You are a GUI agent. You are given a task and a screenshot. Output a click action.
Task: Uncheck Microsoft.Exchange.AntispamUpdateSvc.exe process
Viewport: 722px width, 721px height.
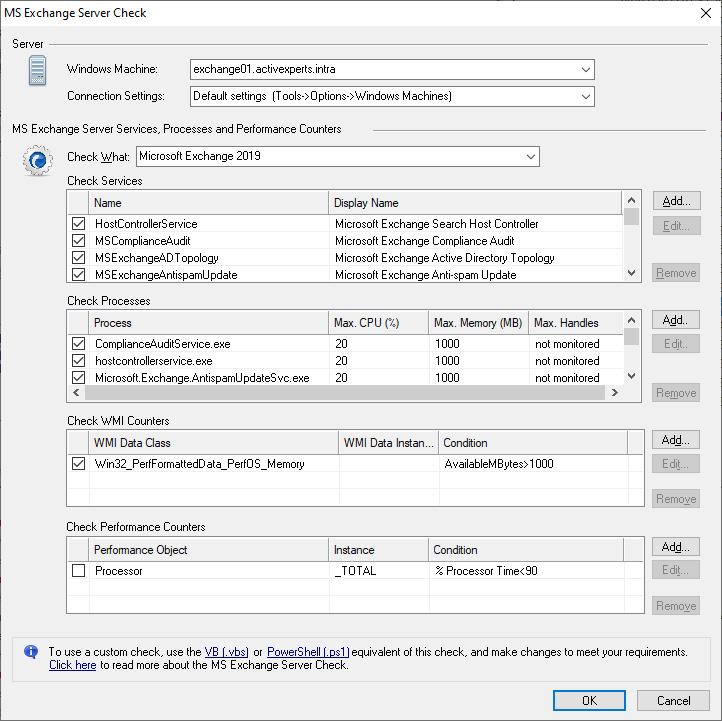pos(79,378)
